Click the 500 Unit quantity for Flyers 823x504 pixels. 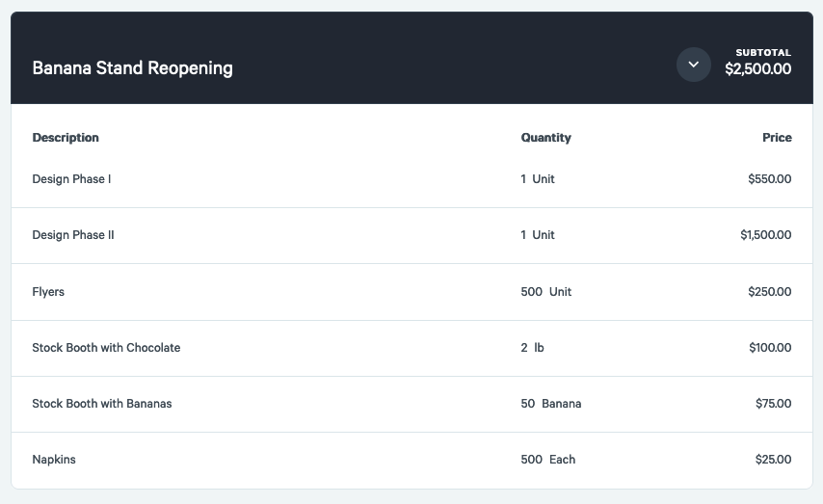coord(545,292)
